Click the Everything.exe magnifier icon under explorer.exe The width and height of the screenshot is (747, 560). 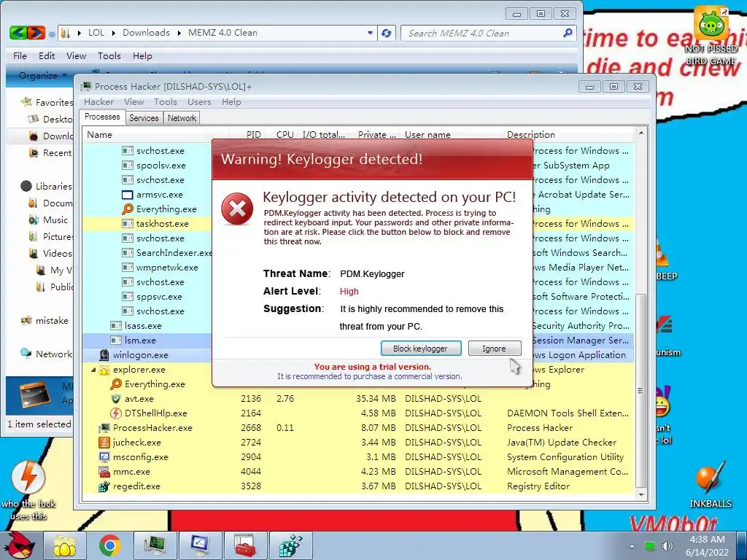pos(116,384)
